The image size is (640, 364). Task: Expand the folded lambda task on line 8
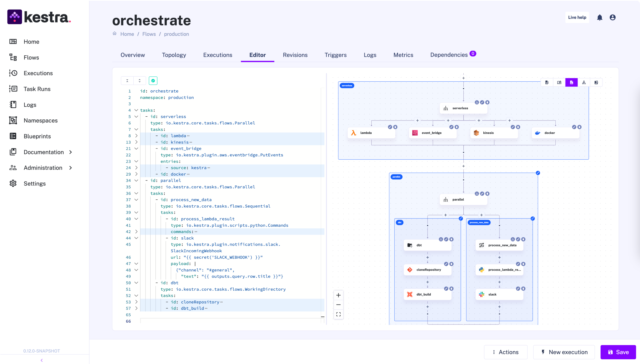point(136,136)
